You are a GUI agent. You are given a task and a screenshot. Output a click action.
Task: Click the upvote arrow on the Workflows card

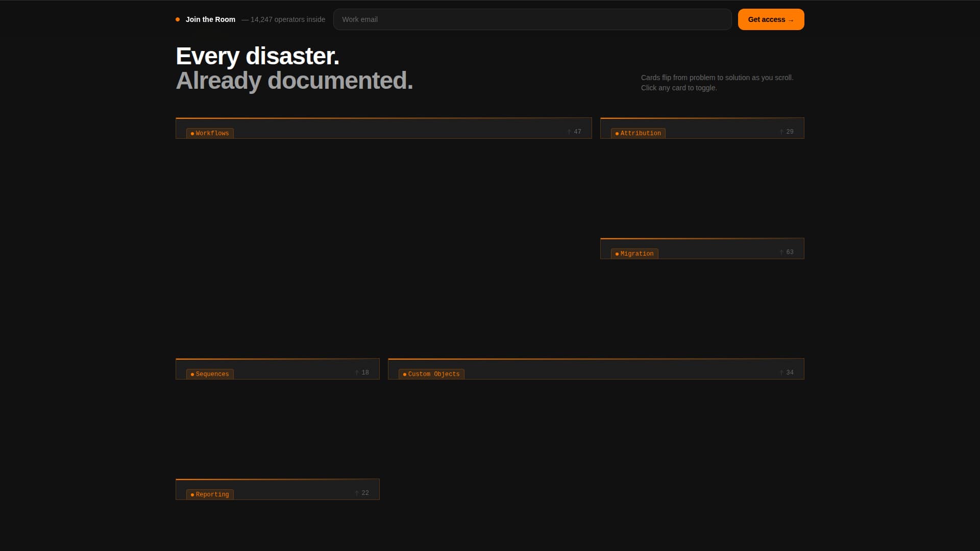coord(569,131)
